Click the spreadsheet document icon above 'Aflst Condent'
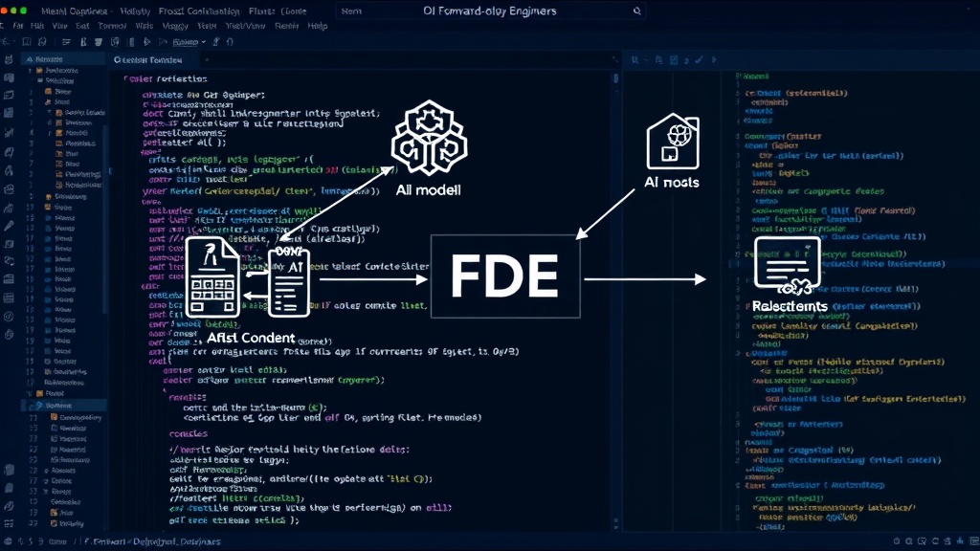This screenshot has width=980, height=551. click(212, 276)
